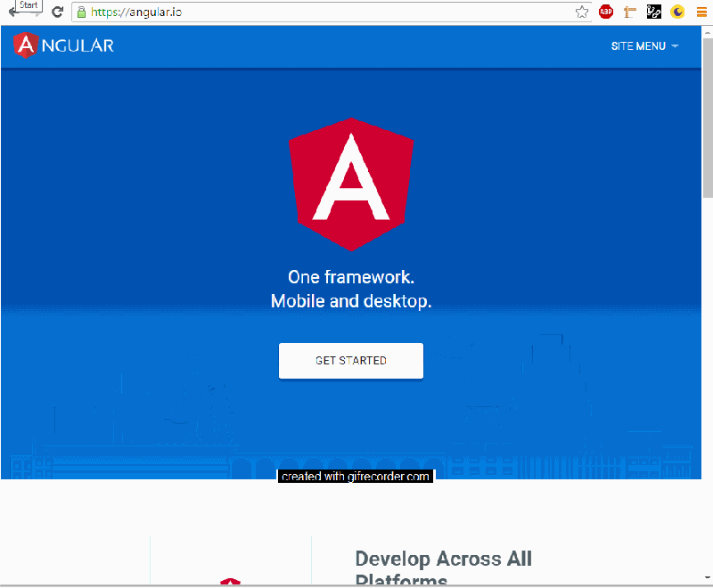Open the signpost browser extension icon
Image resolution: width=713 pixels, height=588 pixels.
coord(630,12)
